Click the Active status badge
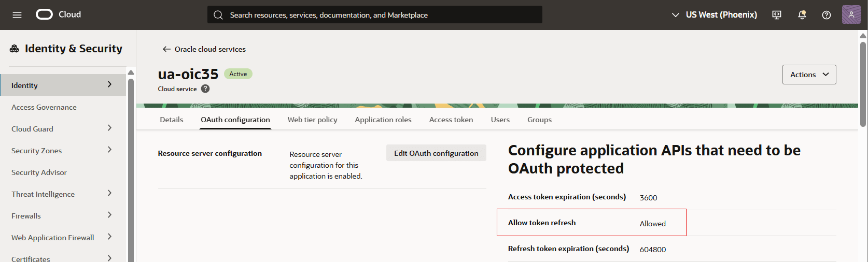The image size is (868, 262). [x=238, y=74]
